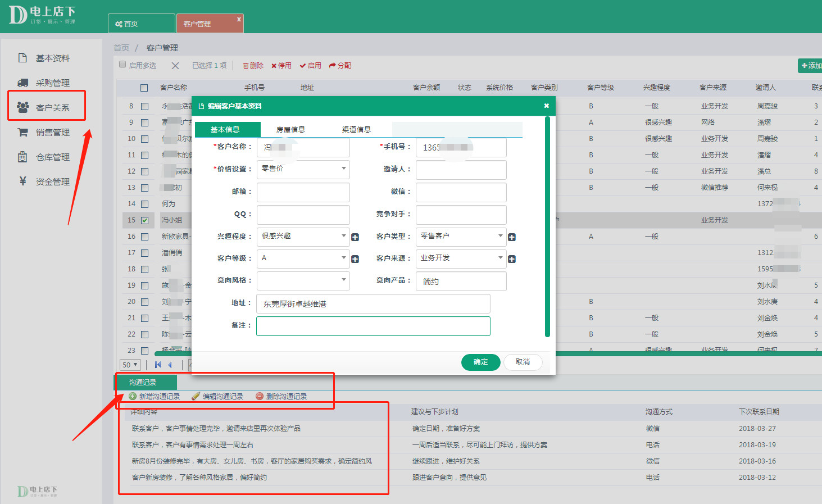The width and height of the screenshot is (822, 504).
Task: Click plus icon beside 客户来源 dropdown
Action: click(x=512, y=259)
